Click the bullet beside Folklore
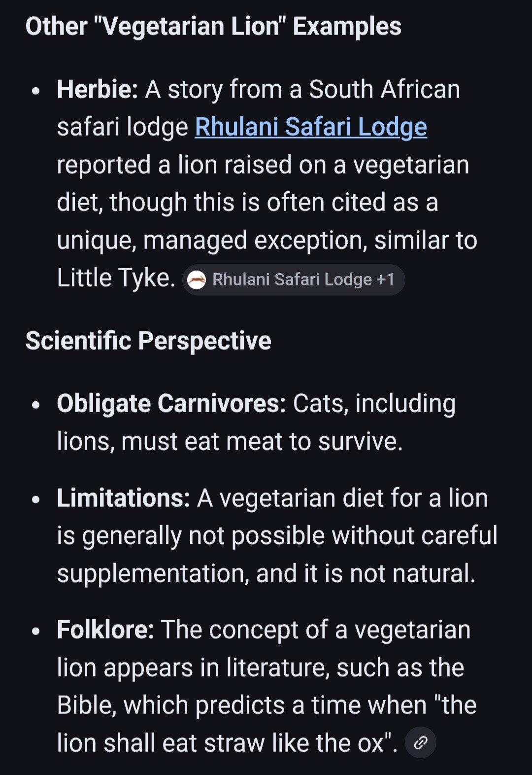The height and width of the screenshot is (775, 532). click(x=35, y=631)
